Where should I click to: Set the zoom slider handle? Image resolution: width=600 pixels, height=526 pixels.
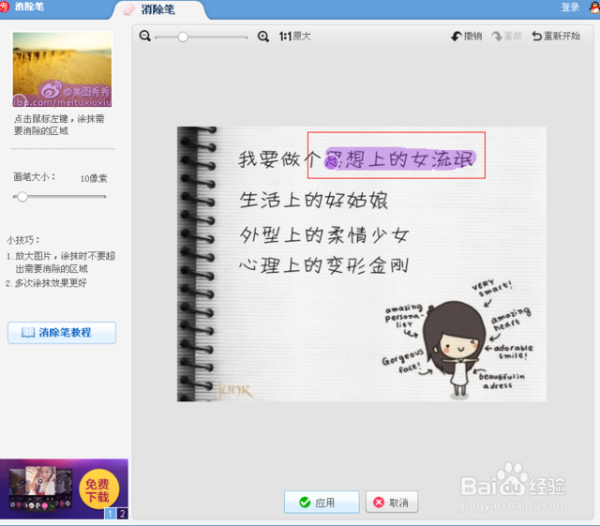click(183, 37)
